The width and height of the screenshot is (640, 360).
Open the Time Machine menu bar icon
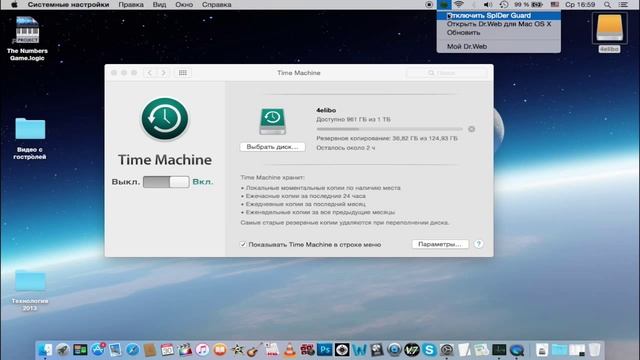(504, 4)
